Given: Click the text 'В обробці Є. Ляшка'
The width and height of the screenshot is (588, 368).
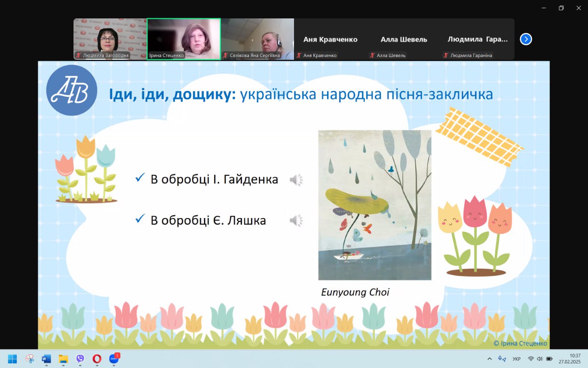Looking at the screenshot, I should 209,220.
